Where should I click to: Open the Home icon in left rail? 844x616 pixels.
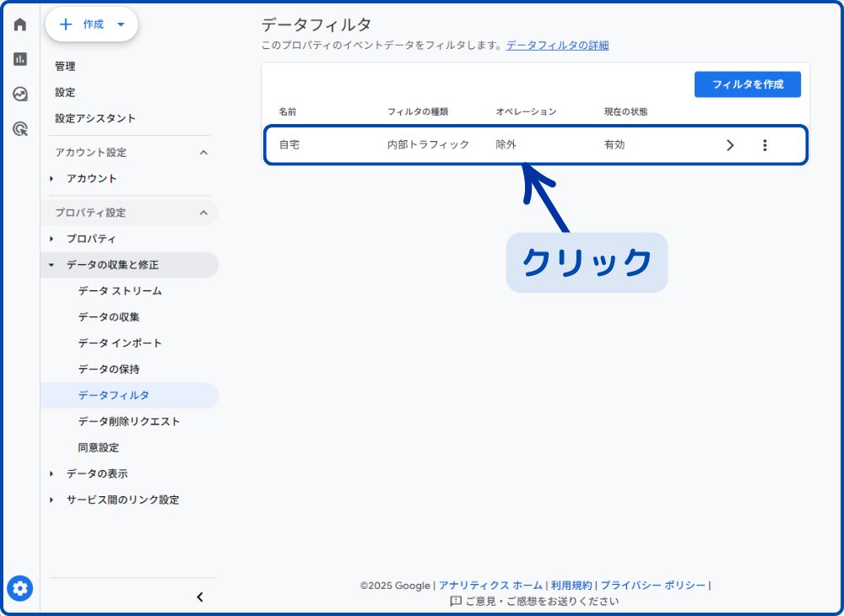20,24
